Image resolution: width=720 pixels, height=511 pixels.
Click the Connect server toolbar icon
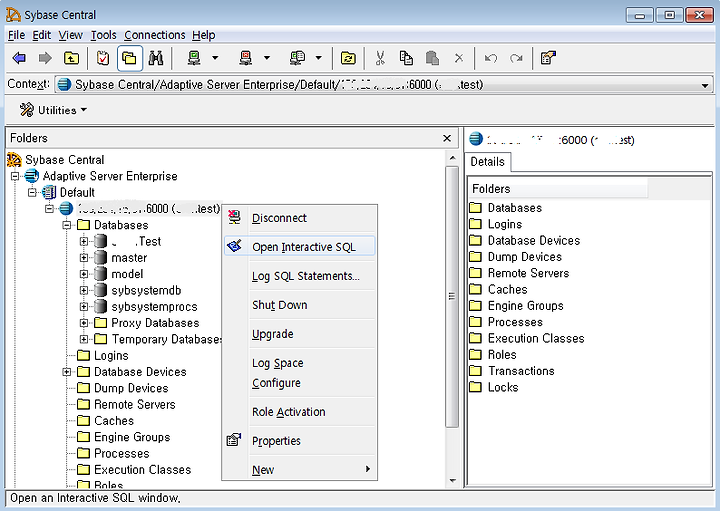click(x=194, y=58)
